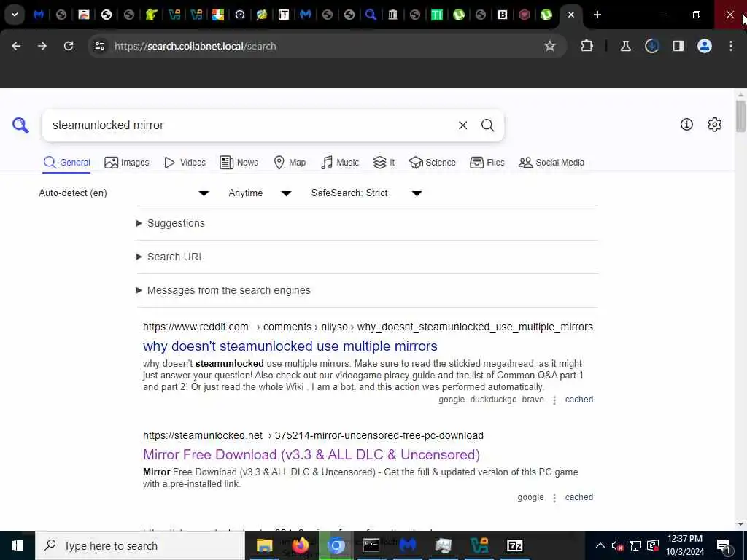Open the Auto-detect (en) language dropdown
Screen dimensions: 747x560
[x=124, y=192]
